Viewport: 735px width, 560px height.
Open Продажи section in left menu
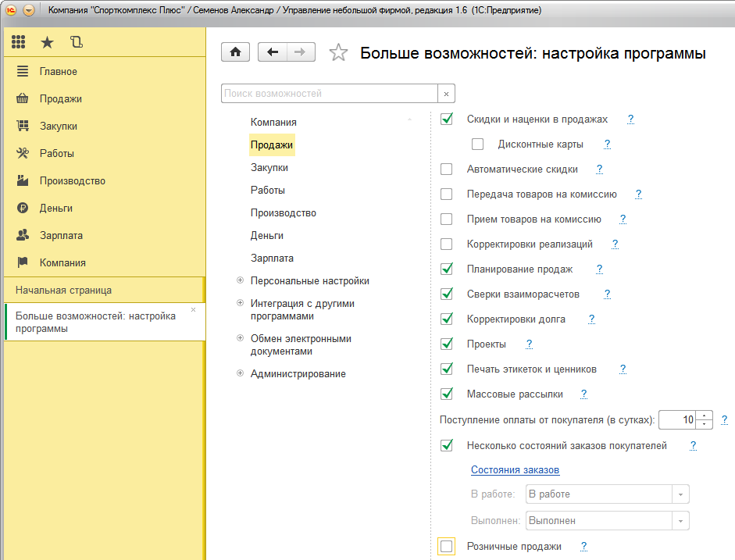(x=60, y=99)
